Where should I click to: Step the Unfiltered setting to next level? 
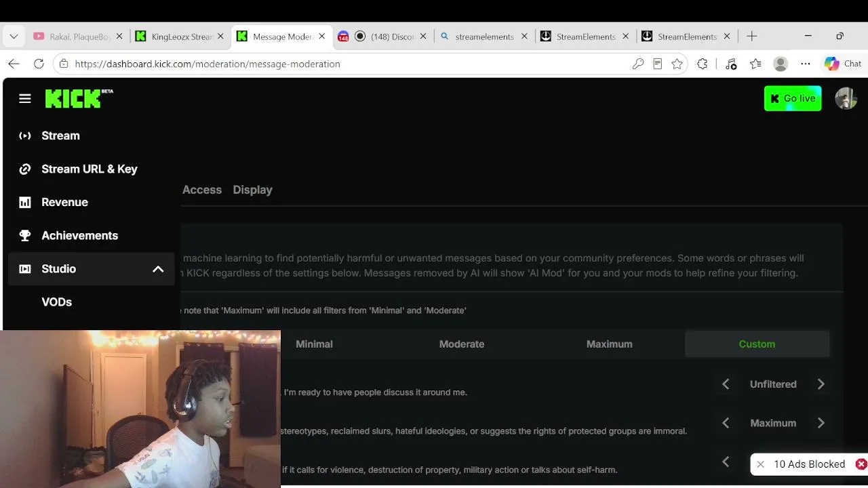[821, 384]
